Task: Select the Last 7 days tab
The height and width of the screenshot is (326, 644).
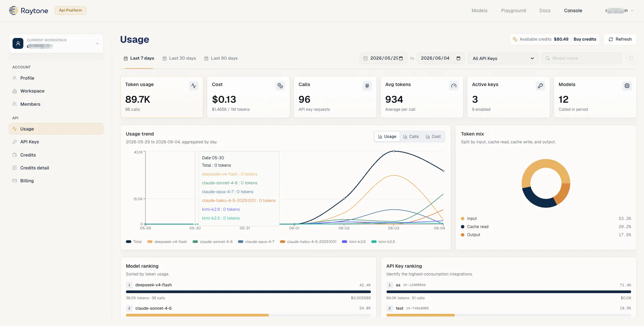Action: click(139, 58)
